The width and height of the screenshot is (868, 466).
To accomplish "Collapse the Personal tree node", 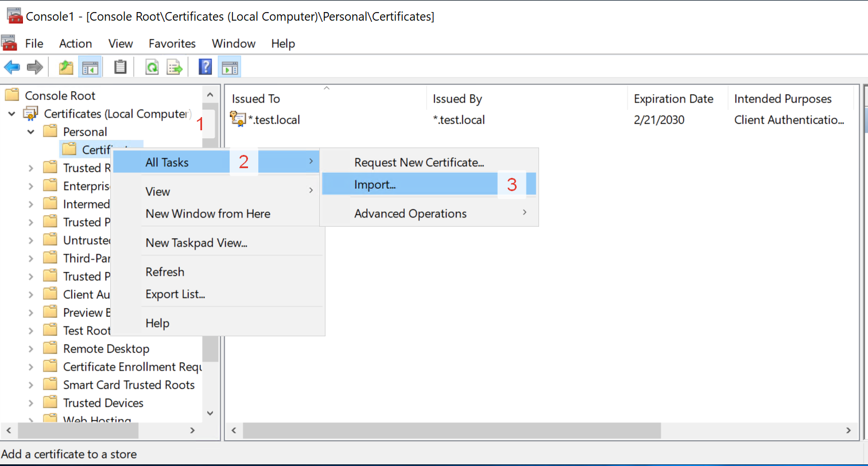I will tap(31, 131).
